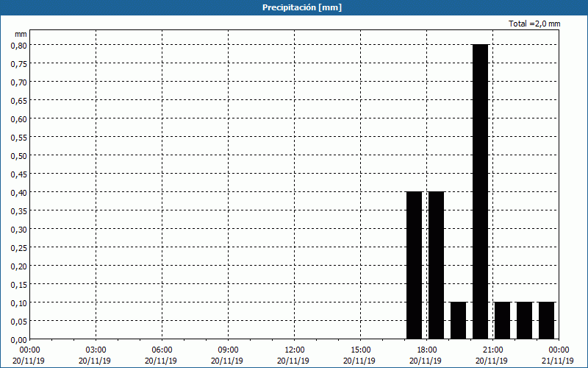
Task: Select the 0,70 y-axis label
Action: click(19, 82)
